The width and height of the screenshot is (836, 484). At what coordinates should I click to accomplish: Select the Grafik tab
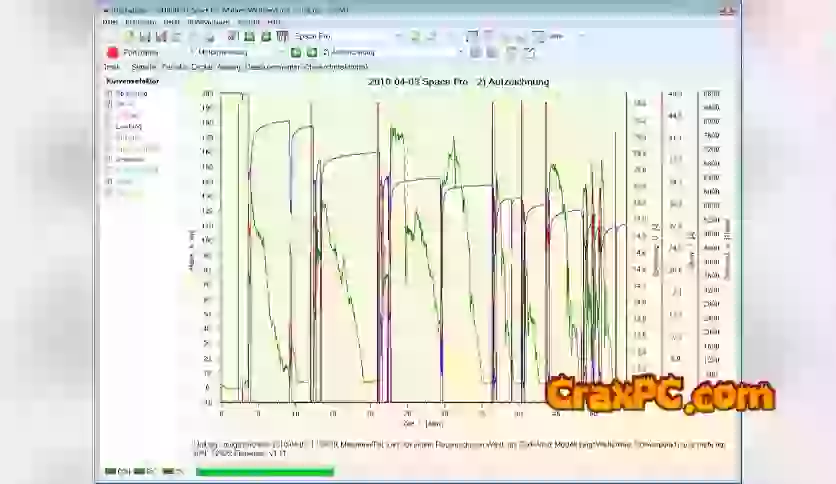click(111, 67)
